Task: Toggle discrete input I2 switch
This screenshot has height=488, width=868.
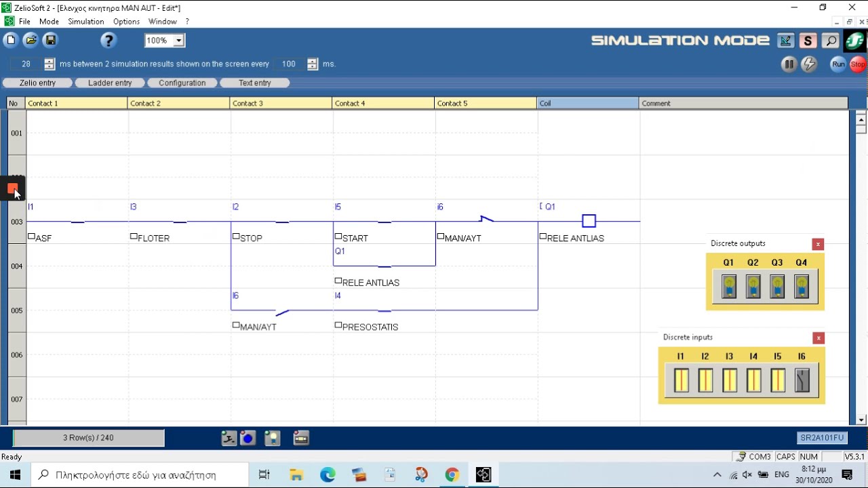Action: click(x=705, y=380)
